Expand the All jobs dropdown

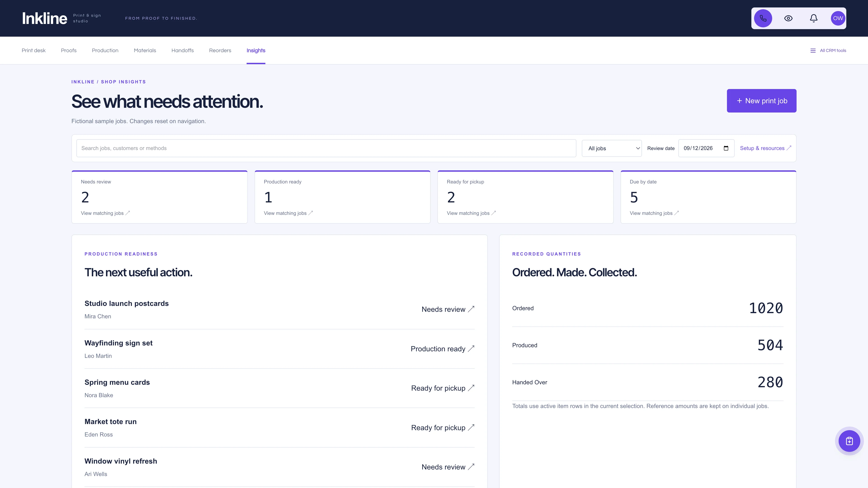[x=612, y=148]
